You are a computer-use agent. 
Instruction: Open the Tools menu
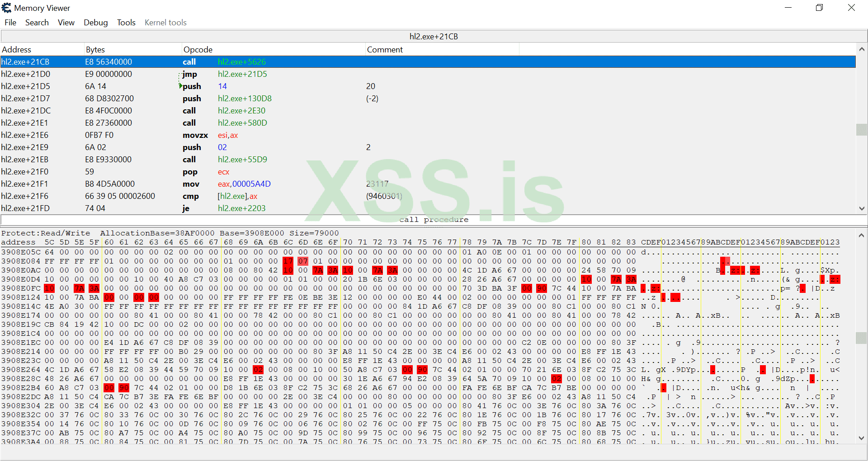(126, 23)
